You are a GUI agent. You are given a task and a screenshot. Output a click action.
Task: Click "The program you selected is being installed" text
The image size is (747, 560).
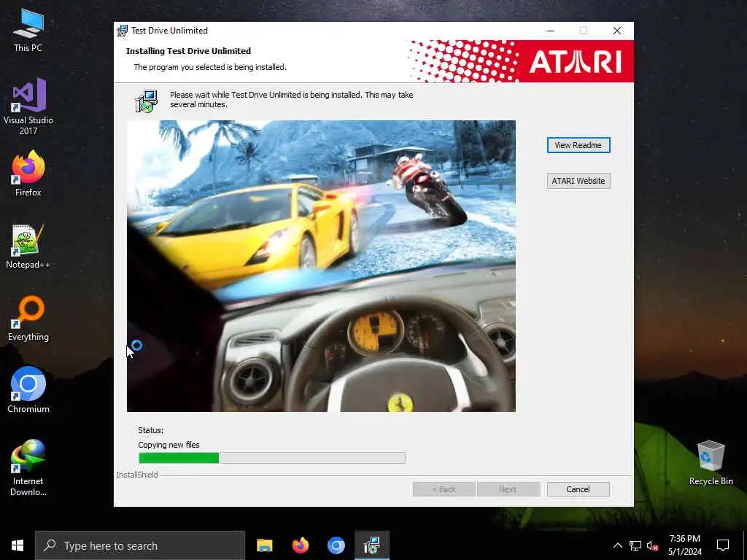(210, 67)
